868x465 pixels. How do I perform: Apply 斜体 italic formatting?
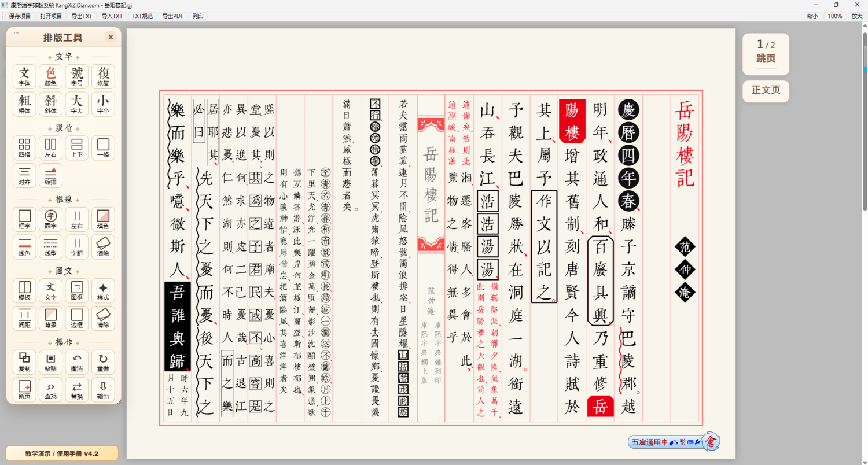click(x=51, y=104)
